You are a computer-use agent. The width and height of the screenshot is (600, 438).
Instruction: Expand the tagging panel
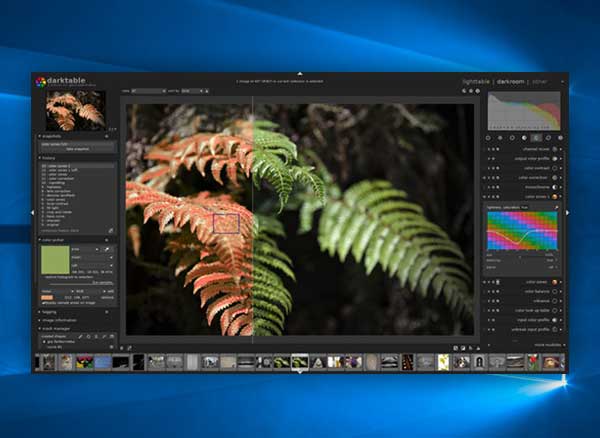(x=40, y=312)
